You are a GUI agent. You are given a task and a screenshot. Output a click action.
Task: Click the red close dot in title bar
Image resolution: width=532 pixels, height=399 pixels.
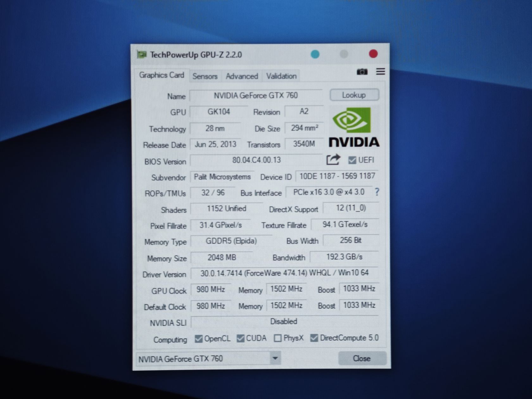373,54
